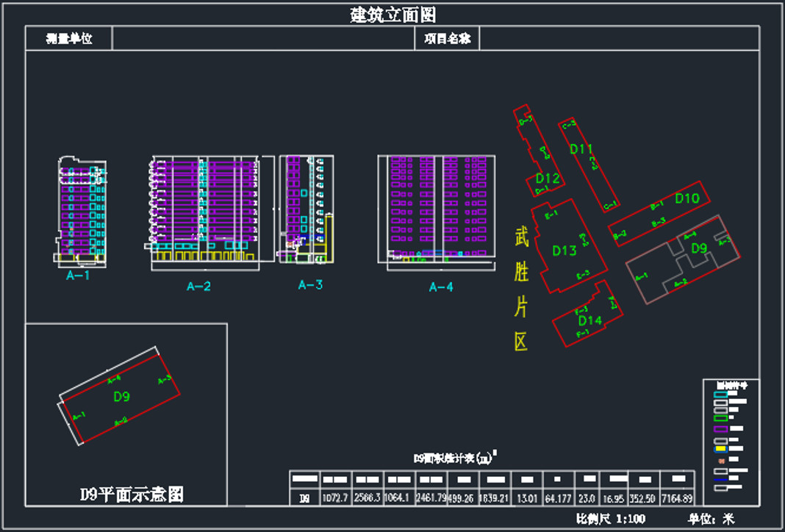Click the cyan A-3 elevation label
The width and height of the screenshot is (785, 532).
tap(310, 285)
